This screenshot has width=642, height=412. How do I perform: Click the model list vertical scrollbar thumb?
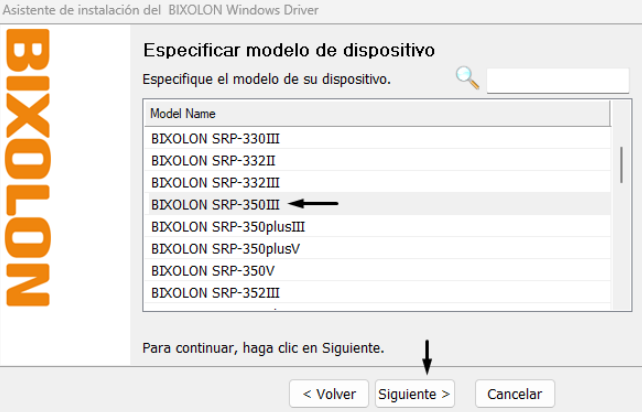[621, 165]
